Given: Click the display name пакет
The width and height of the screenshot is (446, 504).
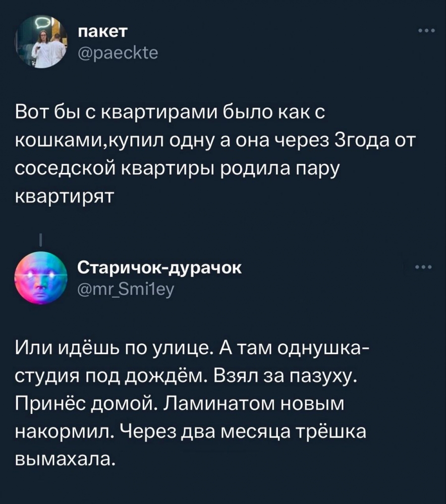Looking at the screenshot, I should tap(103, 32).
